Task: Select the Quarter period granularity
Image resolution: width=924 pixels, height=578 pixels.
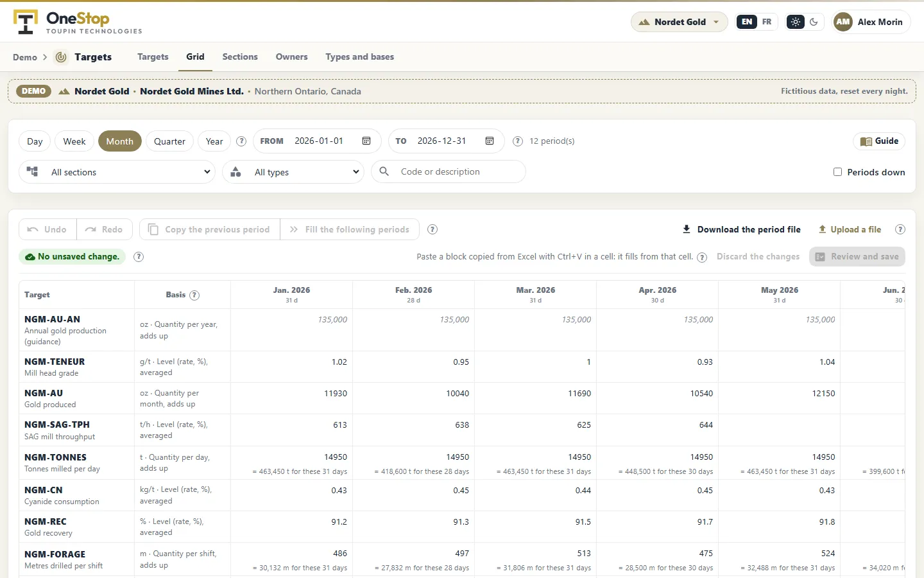Action: point(169,141)
